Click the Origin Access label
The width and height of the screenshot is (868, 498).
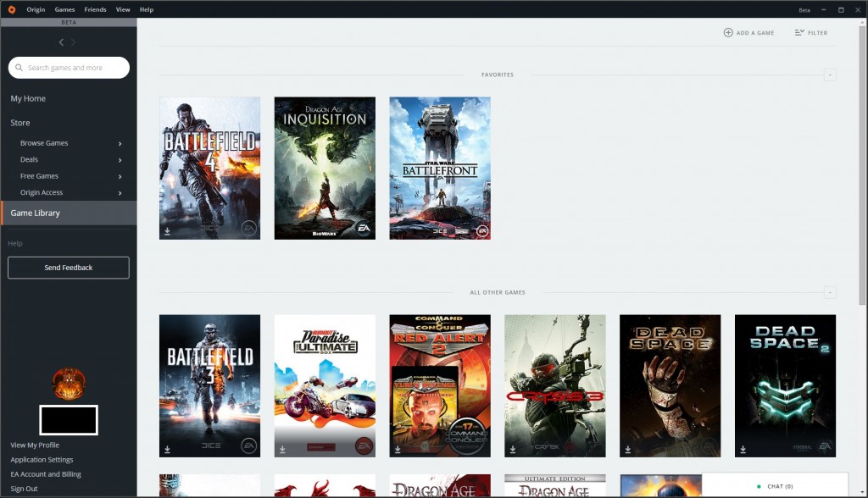coord(42,193)
